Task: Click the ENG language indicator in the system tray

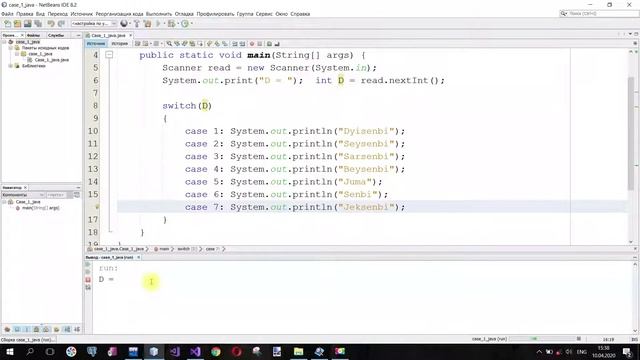Action: (x=581, y=352)
